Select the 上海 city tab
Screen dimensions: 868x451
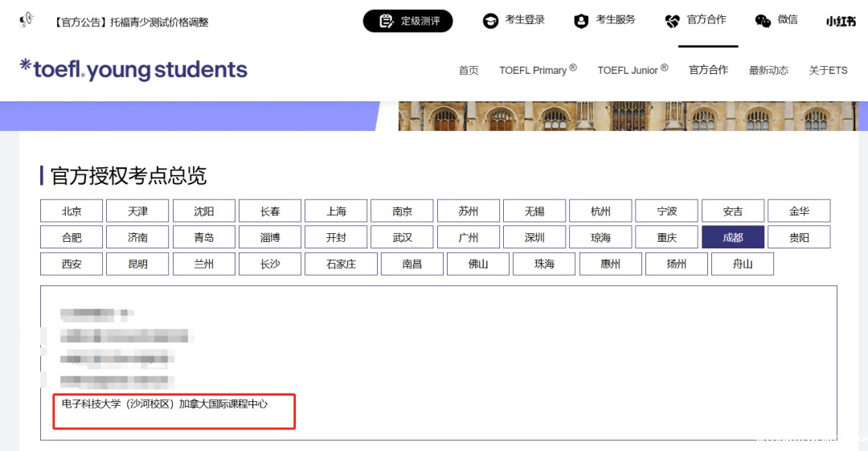[336, 211]
